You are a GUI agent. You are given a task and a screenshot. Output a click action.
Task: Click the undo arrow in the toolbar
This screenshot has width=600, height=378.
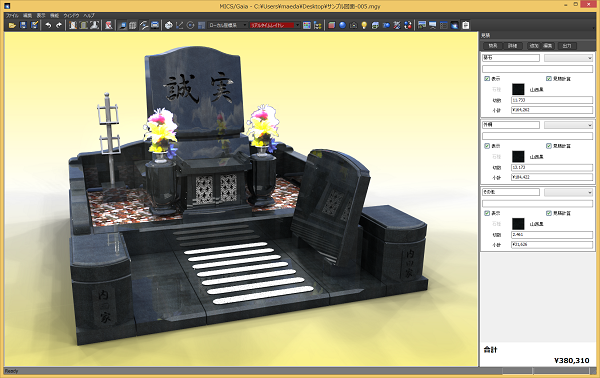(48, 25)
